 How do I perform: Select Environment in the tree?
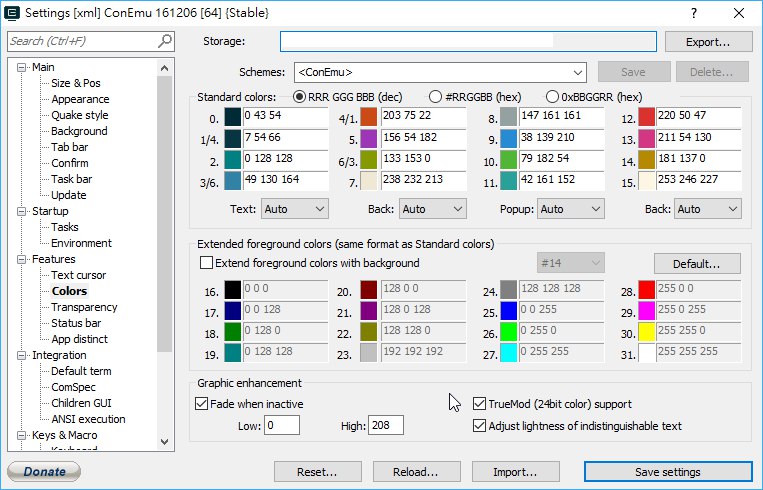[81, 243]
